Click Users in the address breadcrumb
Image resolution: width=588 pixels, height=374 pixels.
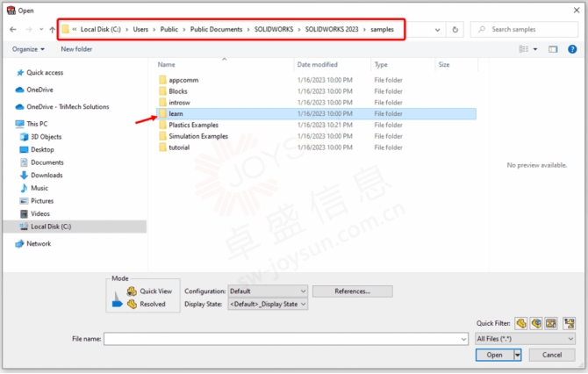point(140,29)
